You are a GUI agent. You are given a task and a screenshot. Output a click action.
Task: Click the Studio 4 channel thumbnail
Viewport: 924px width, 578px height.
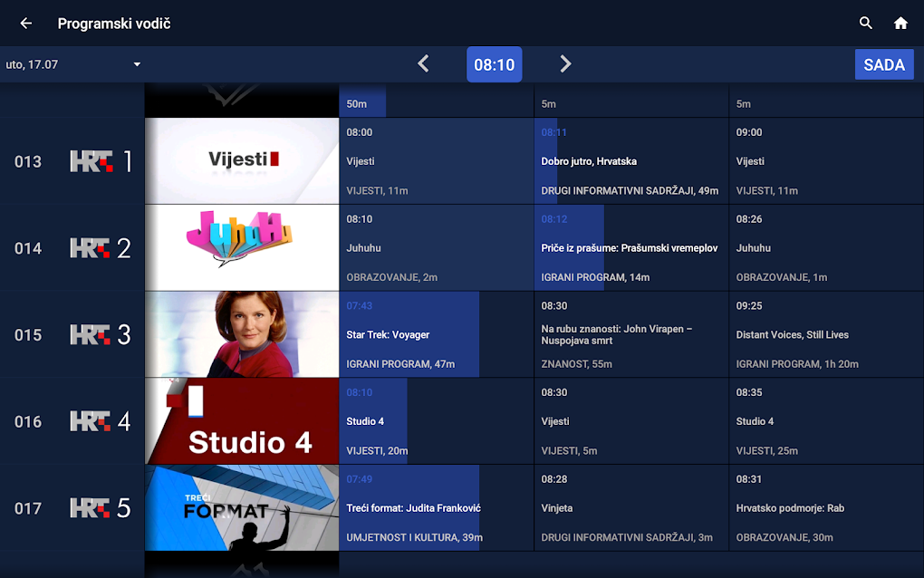click(242, 420)
